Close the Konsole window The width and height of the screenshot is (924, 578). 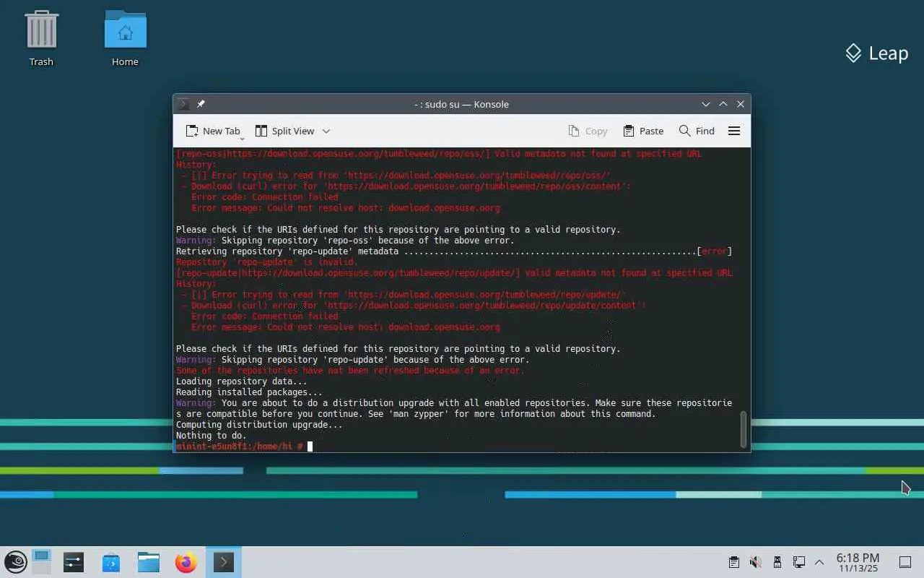(x=741, y=104)
